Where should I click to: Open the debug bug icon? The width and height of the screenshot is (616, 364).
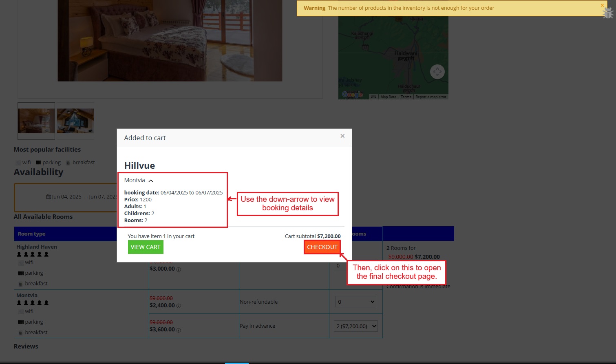[x=608, y=13]
